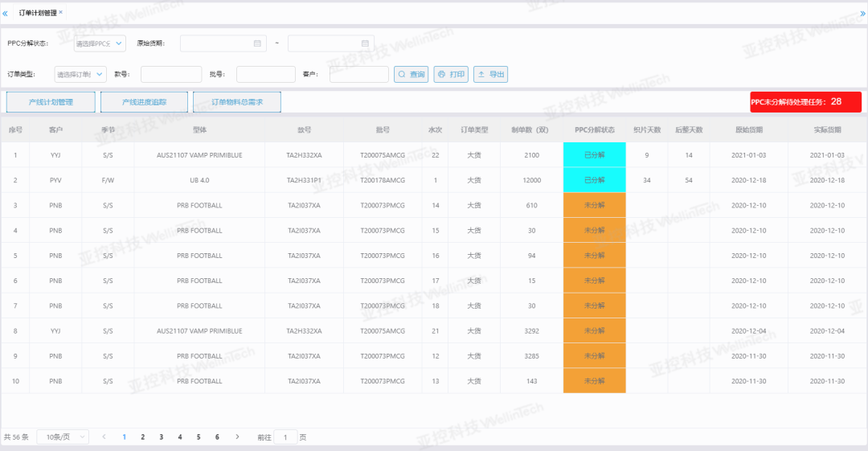This screenshot has height=451, width=868.
Task: Click right double-chevron icon at top right
Action: coord(862,14)
